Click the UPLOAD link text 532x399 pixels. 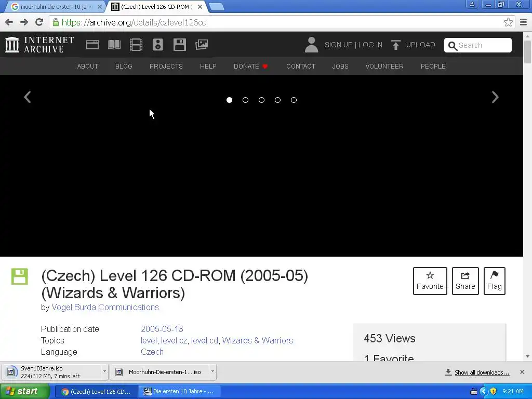coord(420,45)
